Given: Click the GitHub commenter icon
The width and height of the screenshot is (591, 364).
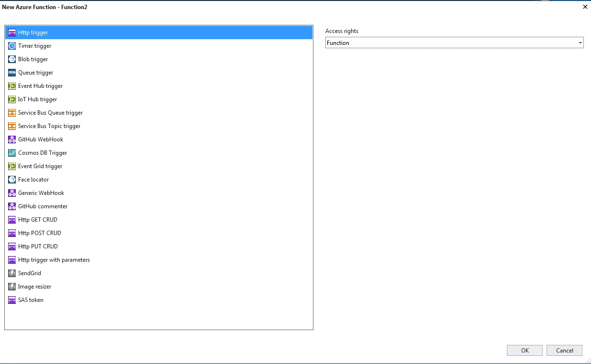Looking at the screenshot, I should [x=12, y=206].
